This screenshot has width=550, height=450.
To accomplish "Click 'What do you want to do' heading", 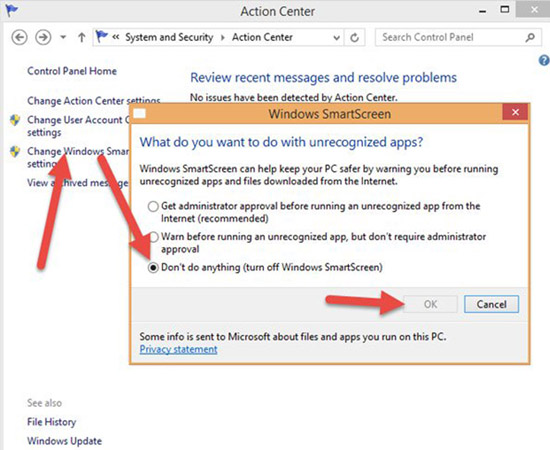I will coord(281,142).
